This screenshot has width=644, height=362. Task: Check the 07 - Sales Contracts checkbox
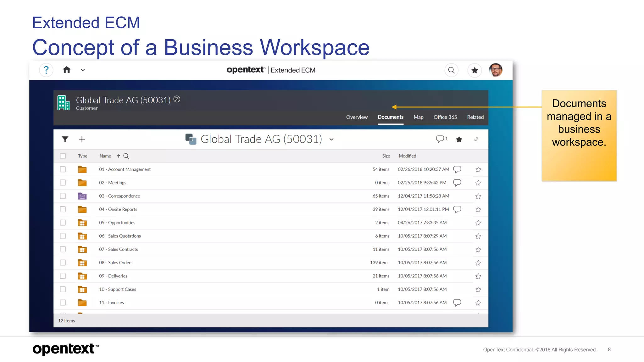(63, 249)
